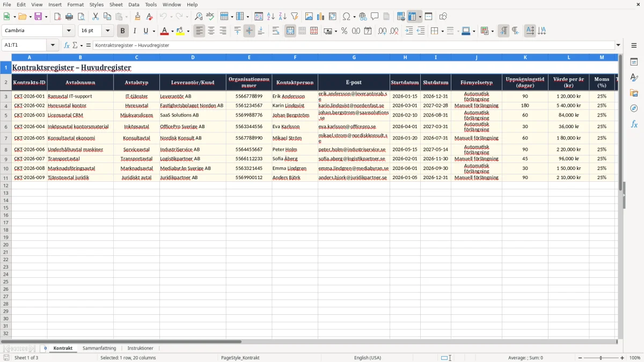644x362 pixels.
Task: Insert Image using toolbar icon
Action: click(309, 17)
